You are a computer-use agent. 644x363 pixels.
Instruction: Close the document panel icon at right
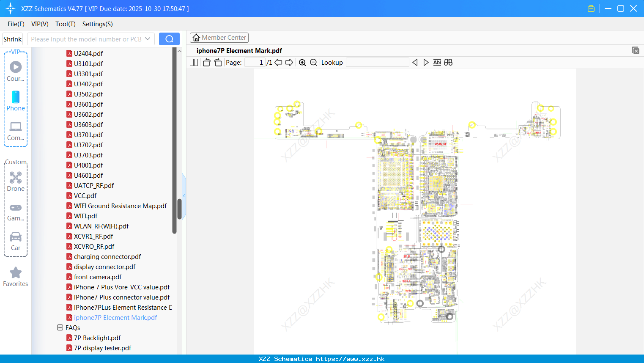(636, 50)
